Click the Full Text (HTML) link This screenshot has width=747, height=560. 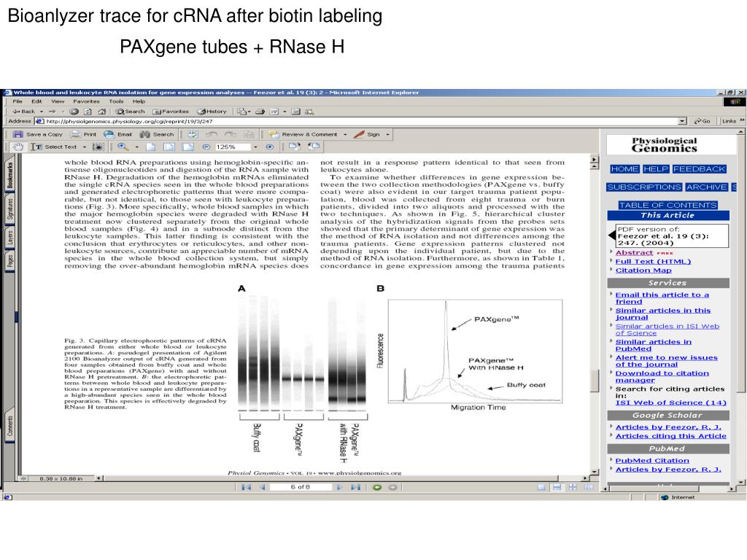tap(653, 261)
